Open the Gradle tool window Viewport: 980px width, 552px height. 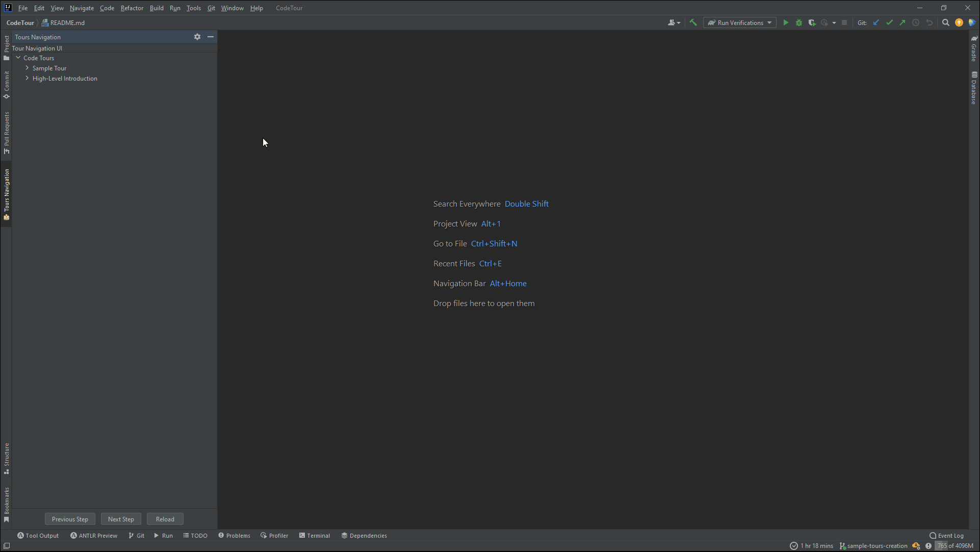(974, 48)
